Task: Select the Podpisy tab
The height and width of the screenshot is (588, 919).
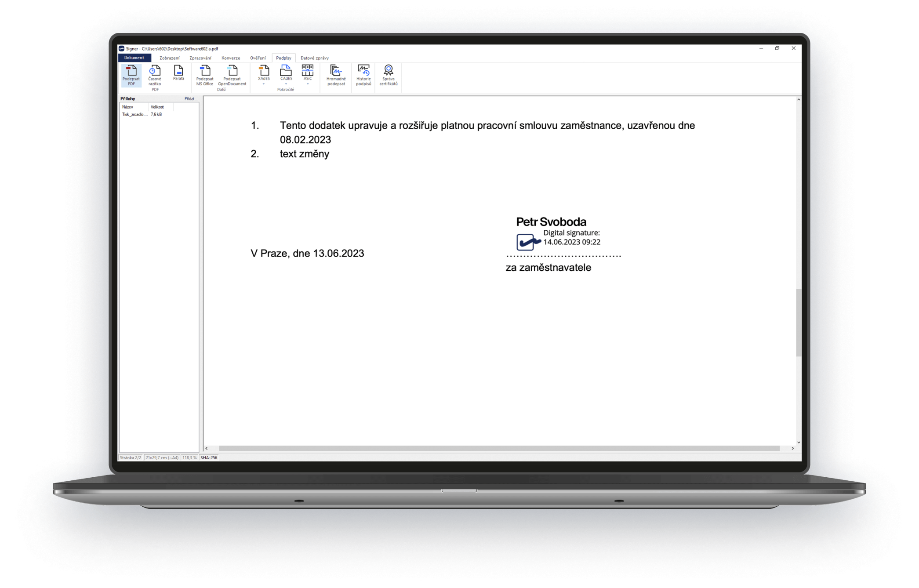Action: tap(283, 58)
